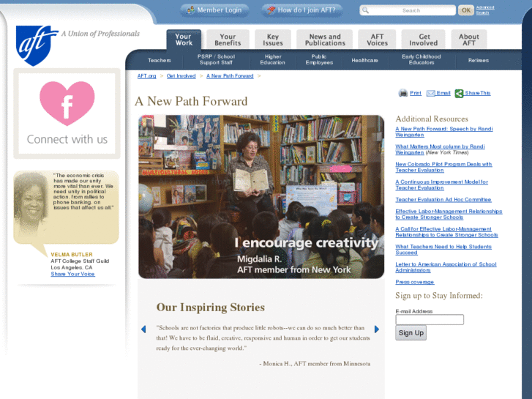Screen dimensions: 532x399
Task: Open Speech by Randi Weingarten link
Action: point(443,132)
